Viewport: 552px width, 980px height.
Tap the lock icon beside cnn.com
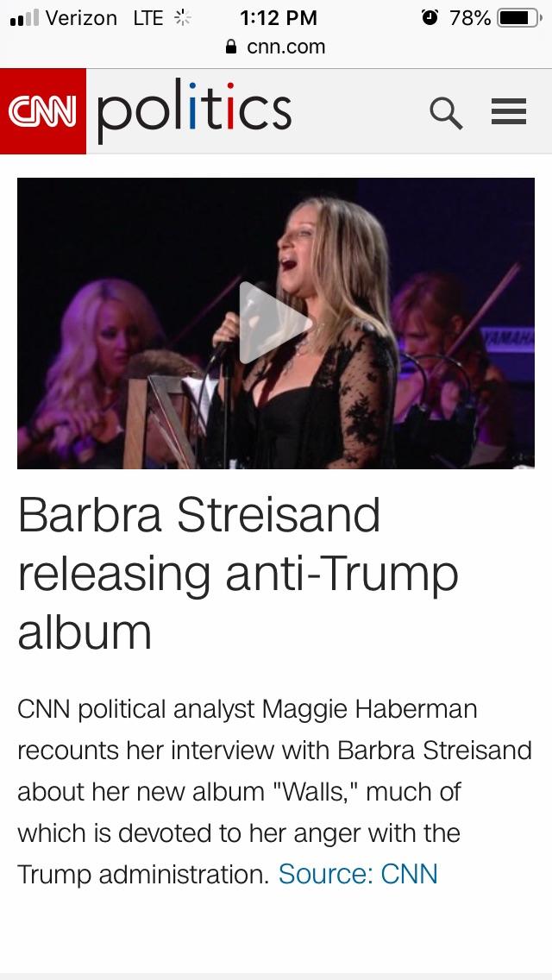point(231,47)
